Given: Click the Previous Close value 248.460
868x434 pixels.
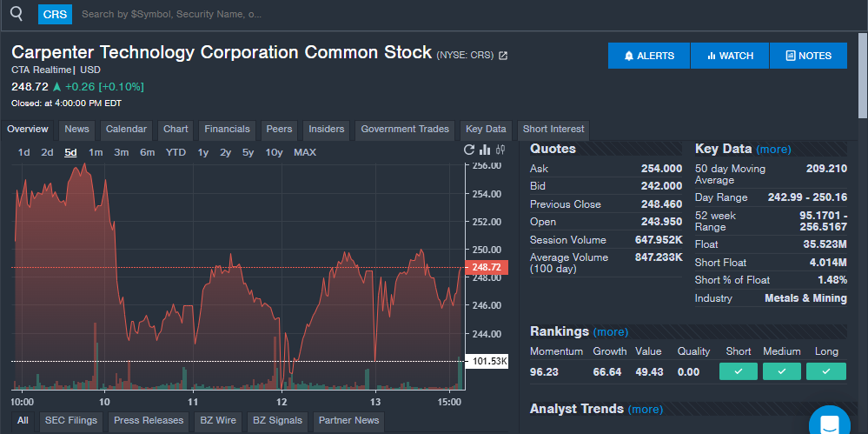Looking at the screenshot, I should coord(661,204).
